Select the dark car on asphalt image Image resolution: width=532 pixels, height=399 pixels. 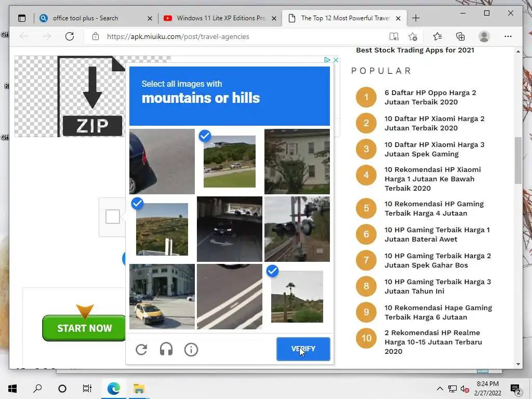162,162
